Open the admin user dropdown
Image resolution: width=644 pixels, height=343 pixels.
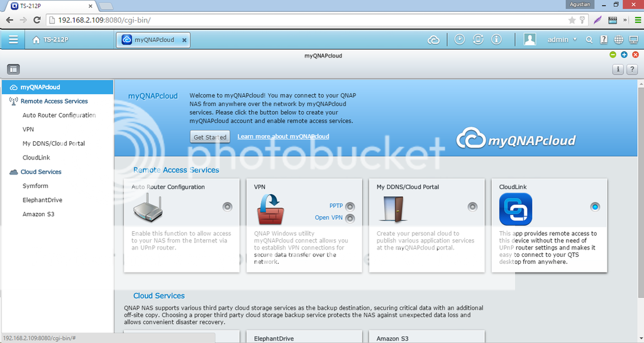[x=562, y=40]
